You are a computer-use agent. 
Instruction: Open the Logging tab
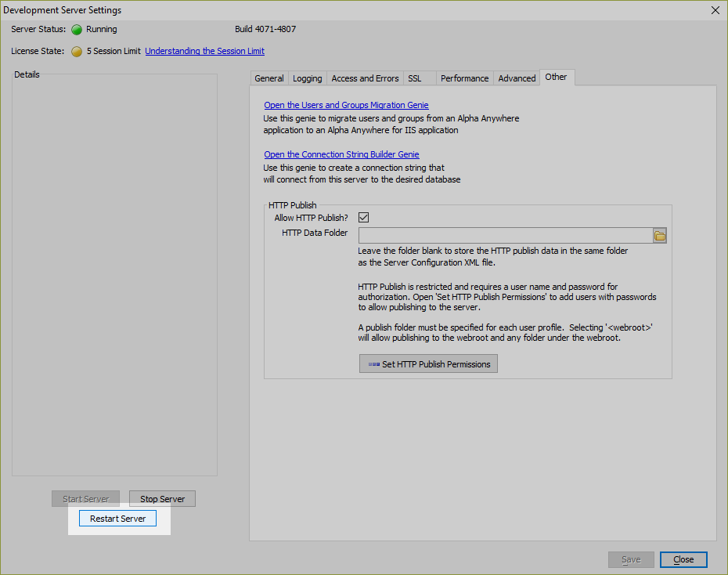point(308,78)
